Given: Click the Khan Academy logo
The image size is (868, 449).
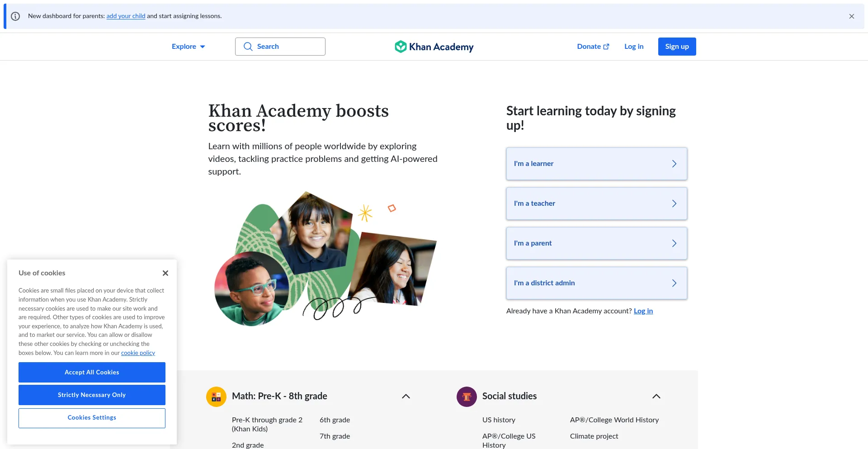Looking at the screenshot, I should pos(434,47).
